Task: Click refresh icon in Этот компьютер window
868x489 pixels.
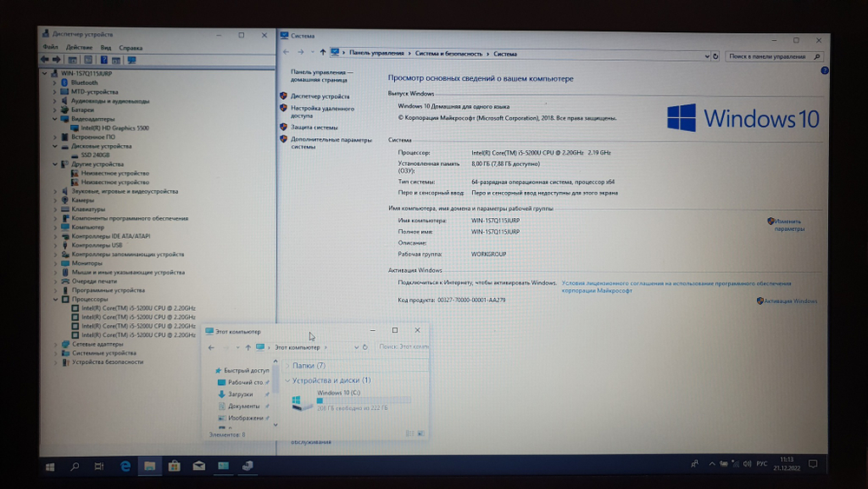Action: coord(365,347)
